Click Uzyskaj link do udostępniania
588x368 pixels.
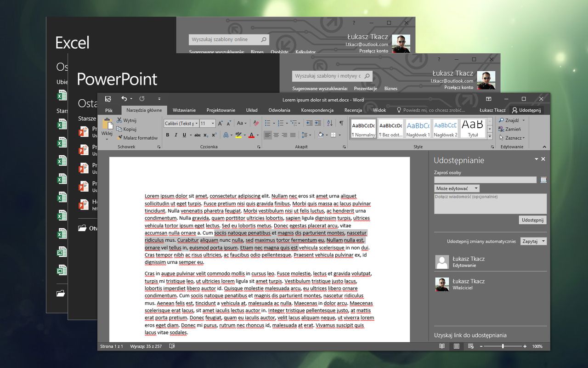pos(470,335)
